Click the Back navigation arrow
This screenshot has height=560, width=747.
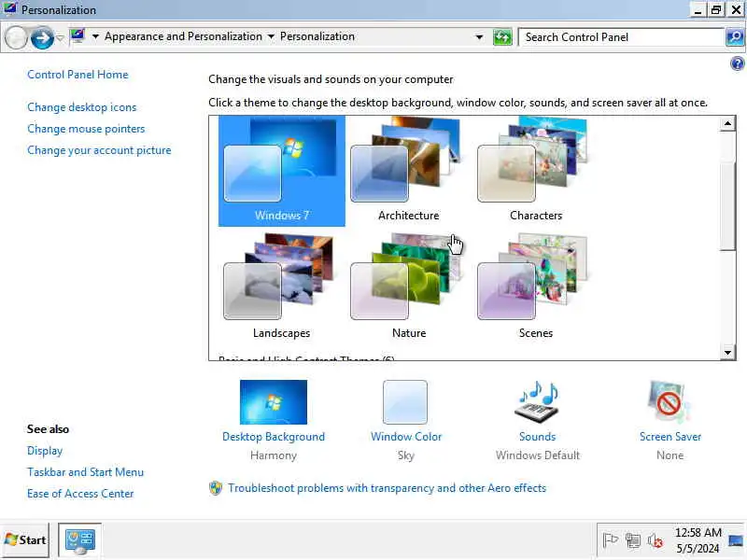pos(16,37)
